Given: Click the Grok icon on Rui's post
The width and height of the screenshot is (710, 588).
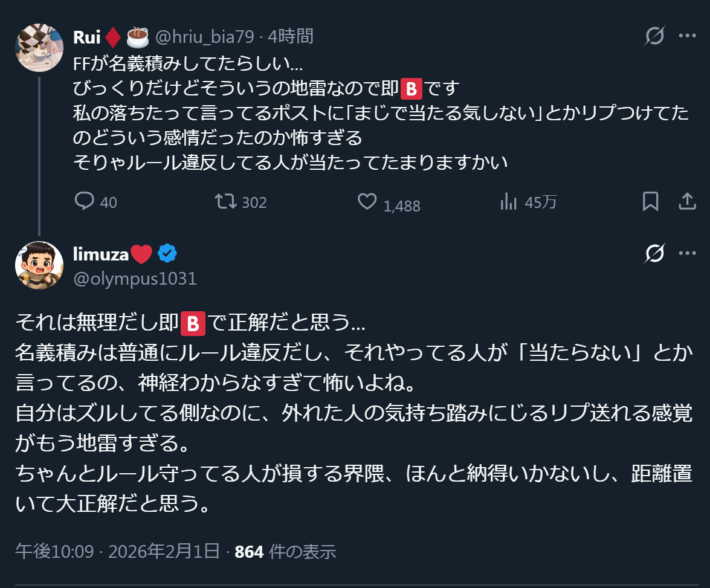Looking at the screenshot, I should 654,36.
